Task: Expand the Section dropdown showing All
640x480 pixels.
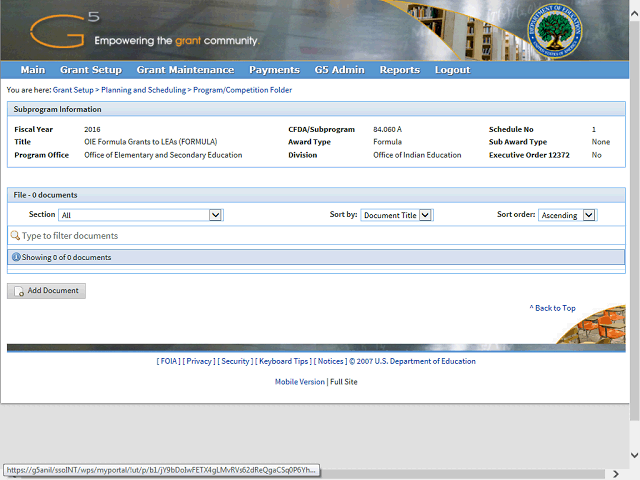Action: pos(141,215)
